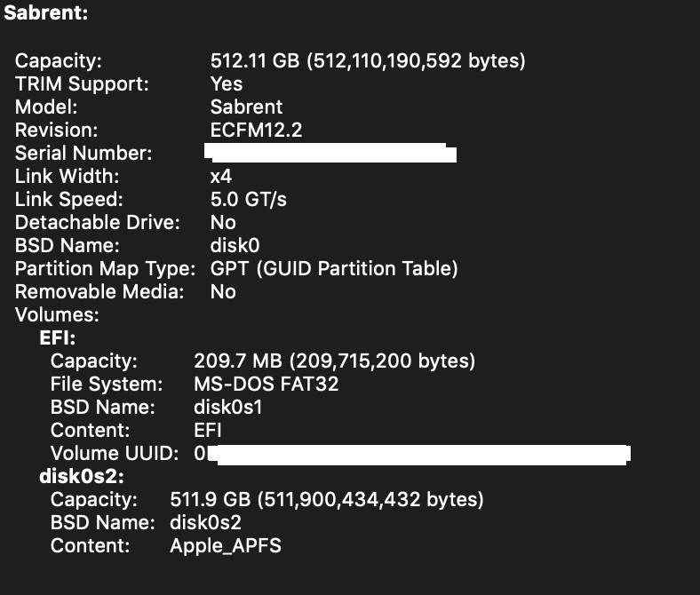
Task: Select the EFI volume heading
Action: point(58,338)
